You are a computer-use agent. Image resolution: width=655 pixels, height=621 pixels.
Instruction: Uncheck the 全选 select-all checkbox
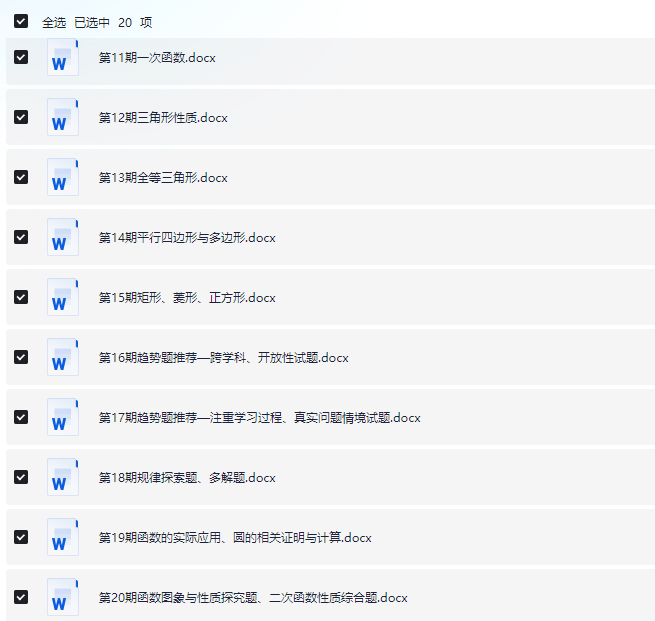click(x=21, y=21)
